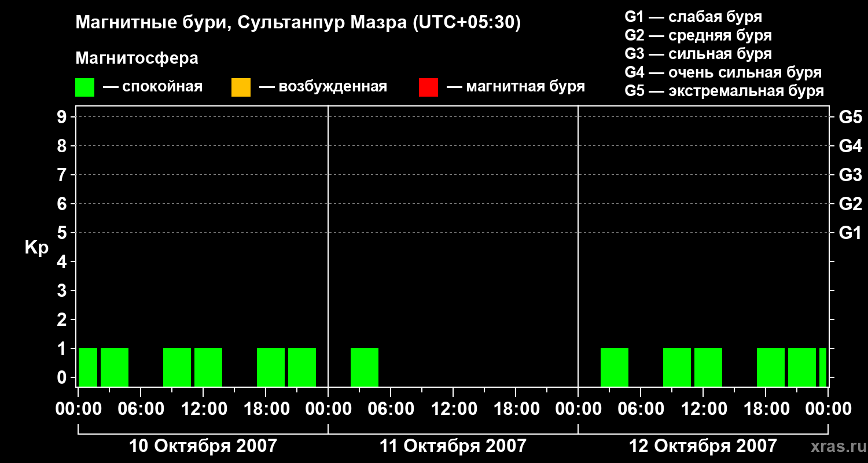868x463 pixels.
Task: Click the 12:00 time label for 12 October
Action: 703,409
